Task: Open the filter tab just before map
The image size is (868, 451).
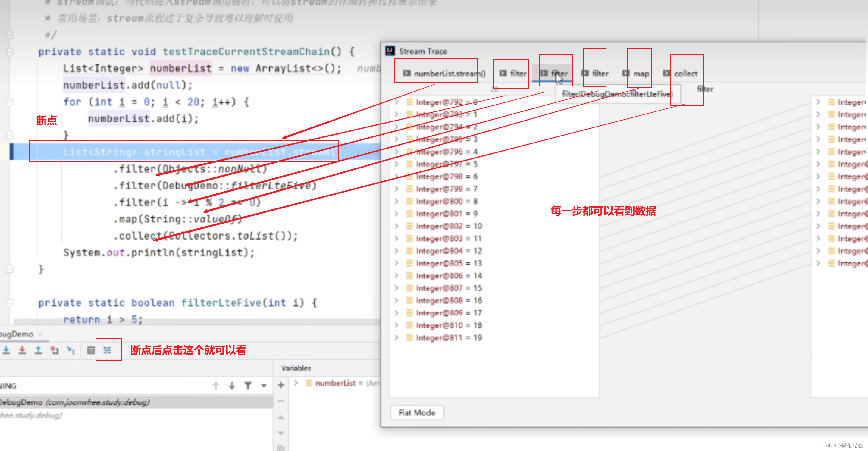Action: [595, 74]
